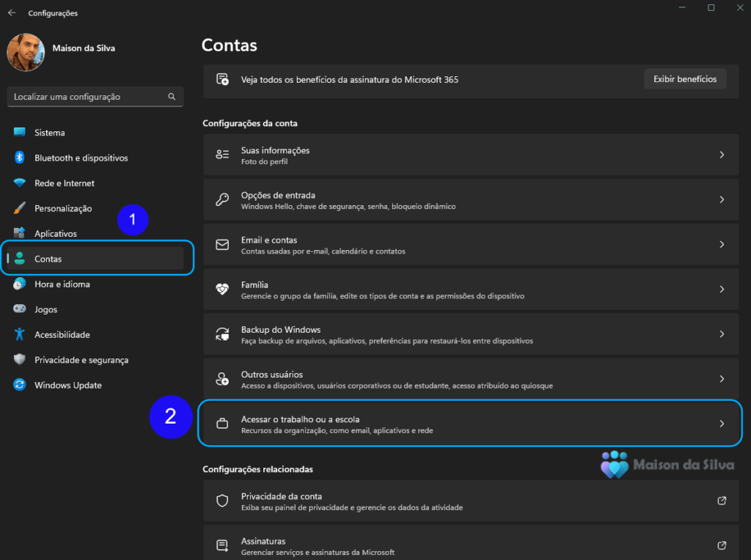This screenshot has width=751, height=560.
Task: Open 'Windows Hello, chave de segurança' subtitle
Action: [348, 207]
